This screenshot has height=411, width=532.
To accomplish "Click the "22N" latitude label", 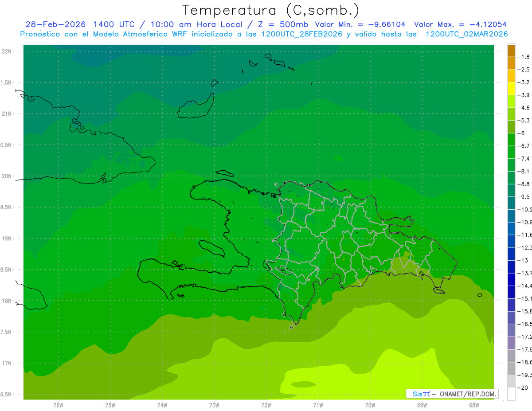I will point(7,51).
